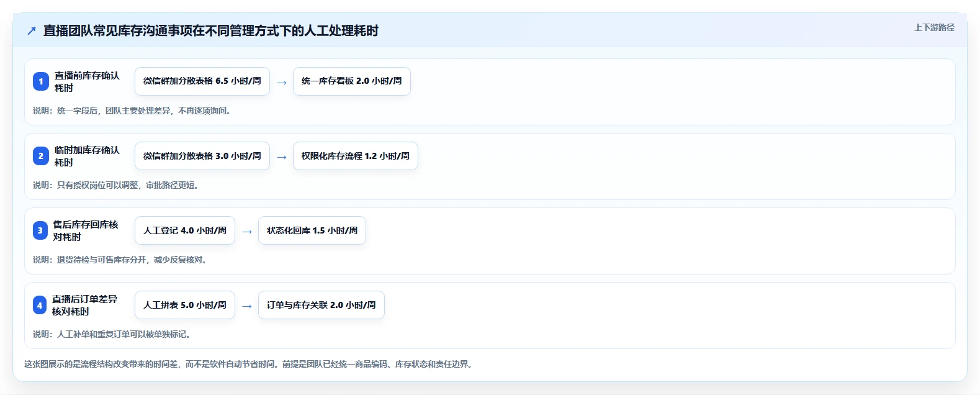980x395 pixels.
Task: Select step badge number 1
Action: tap(41, 81)
